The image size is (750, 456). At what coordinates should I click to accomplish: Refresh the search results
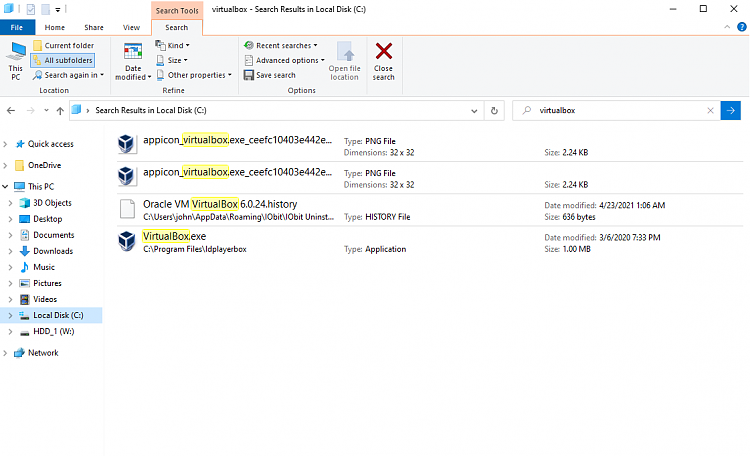point(494,111)
